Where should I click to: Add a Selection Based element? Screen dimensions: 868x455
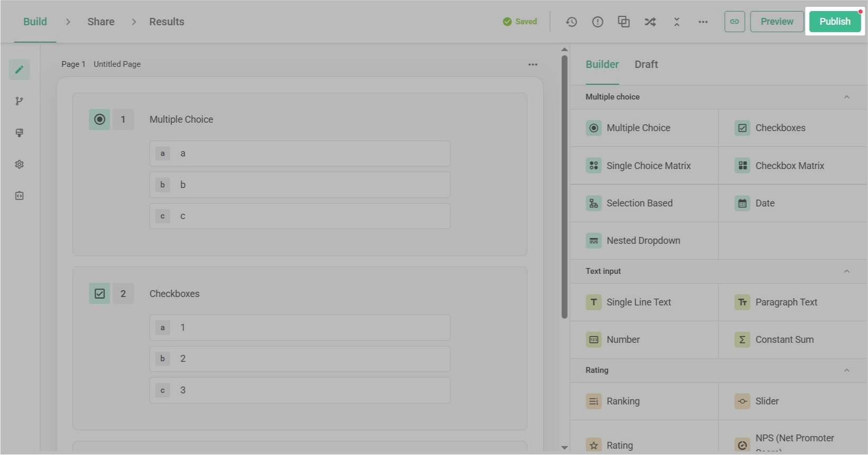[644, 203]
